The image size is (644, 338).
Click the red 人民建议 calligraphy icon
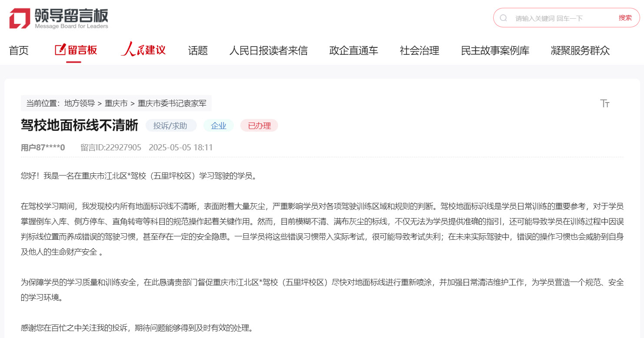click(143, 49)
